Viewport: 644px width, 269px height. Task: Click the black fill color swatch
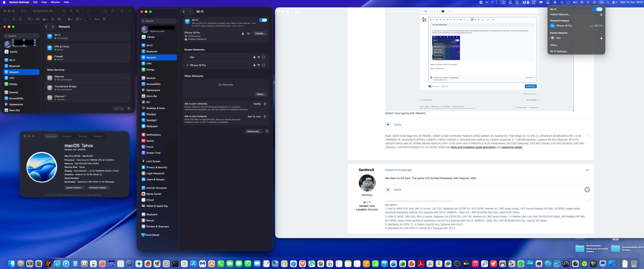point(87,19)
